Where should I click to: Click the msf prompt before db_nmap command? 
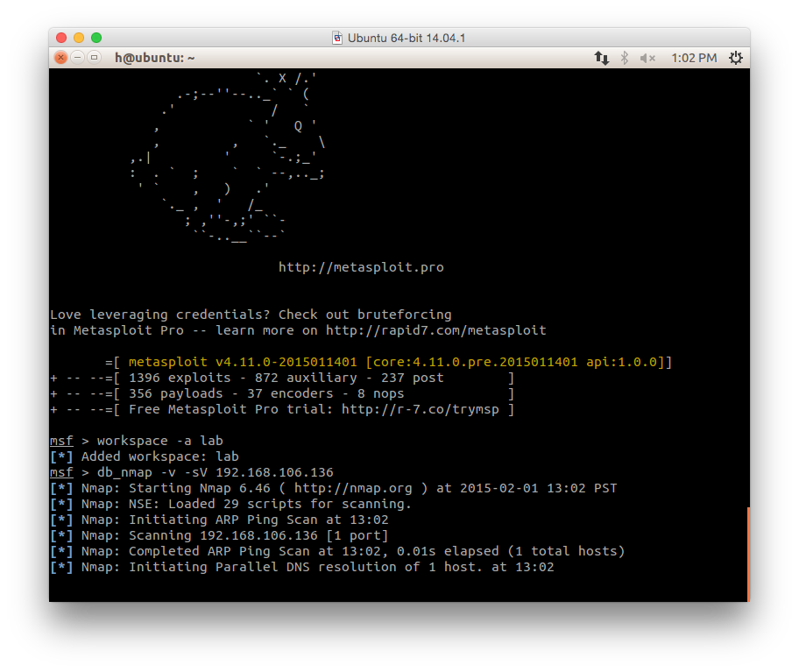point(61,473)
